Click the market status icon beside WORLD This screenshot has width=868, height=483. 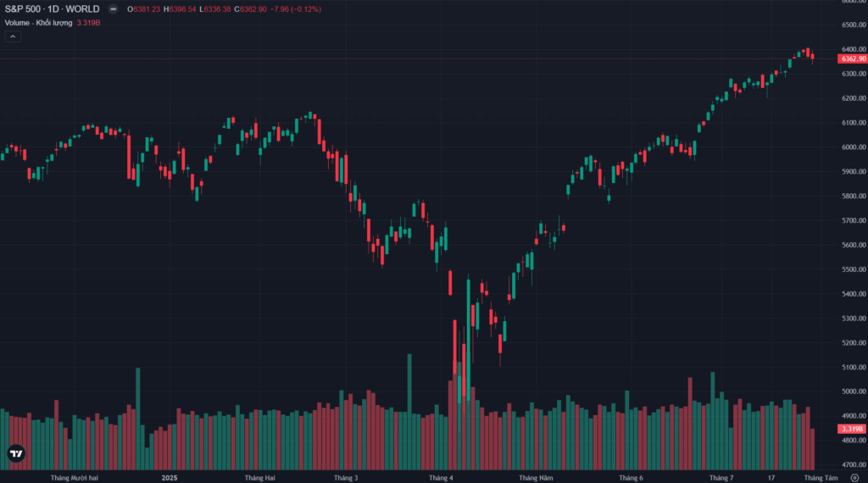pos(113,8)
